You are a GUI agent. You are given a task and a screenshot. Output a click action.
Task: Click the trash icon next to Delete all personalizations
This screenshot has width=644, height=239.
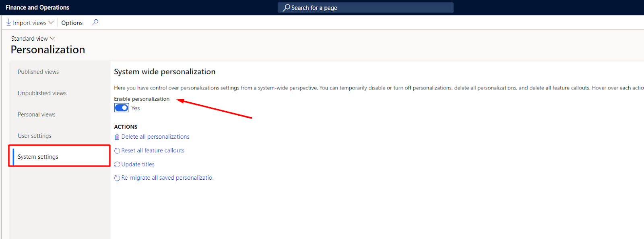117,137
